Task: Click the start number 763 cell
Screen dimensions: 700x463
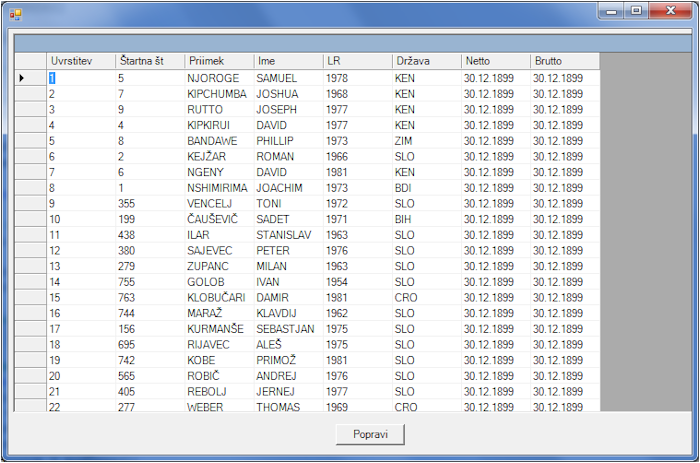Action: coord(149,297)
